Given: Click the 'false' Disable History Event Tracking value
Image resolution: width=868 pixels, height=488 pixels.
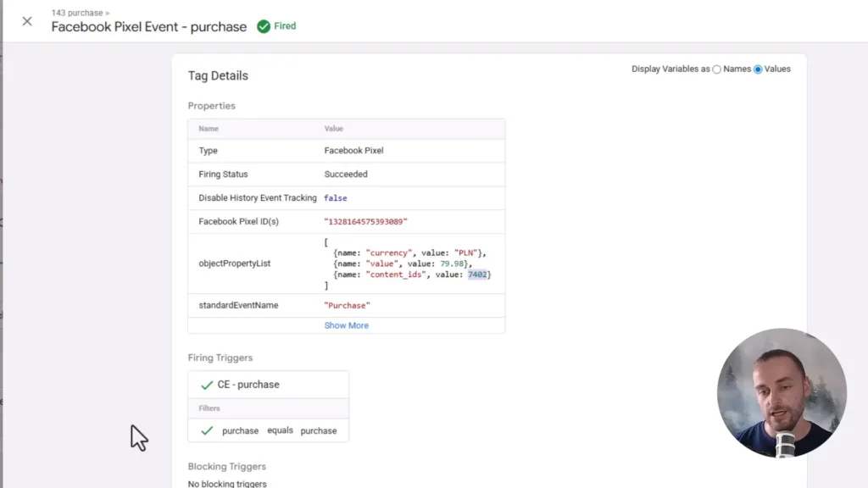Looking at the screenshot, I should (x=336, y=198).
